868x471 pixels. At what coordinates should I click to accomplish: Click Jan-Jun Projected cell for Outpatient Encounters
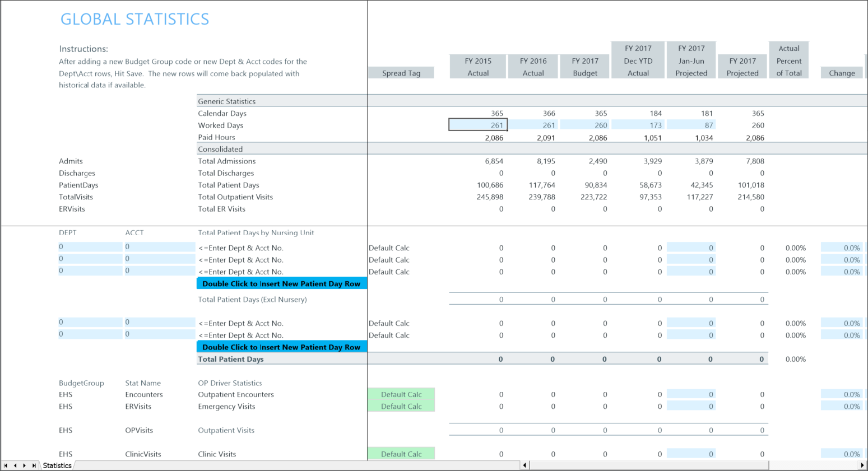coord(691,394)
